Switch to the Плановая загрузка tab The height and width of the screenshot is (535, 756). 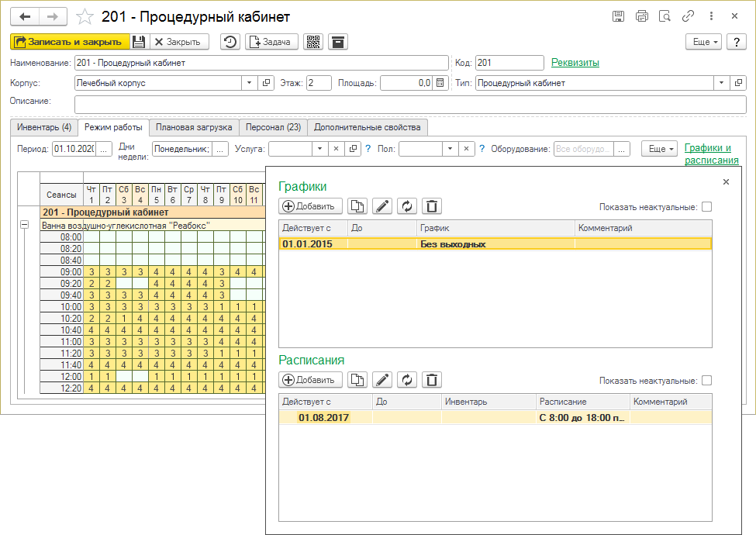point(193,127)
